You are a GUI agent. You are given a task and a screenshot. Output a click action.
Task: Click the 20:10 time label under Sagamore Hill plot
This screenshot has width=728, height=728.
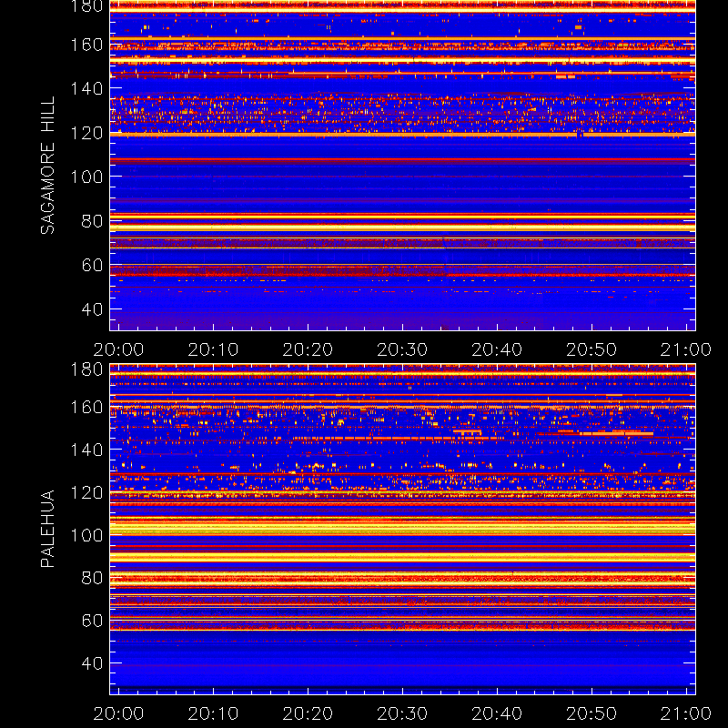[213, 349]
